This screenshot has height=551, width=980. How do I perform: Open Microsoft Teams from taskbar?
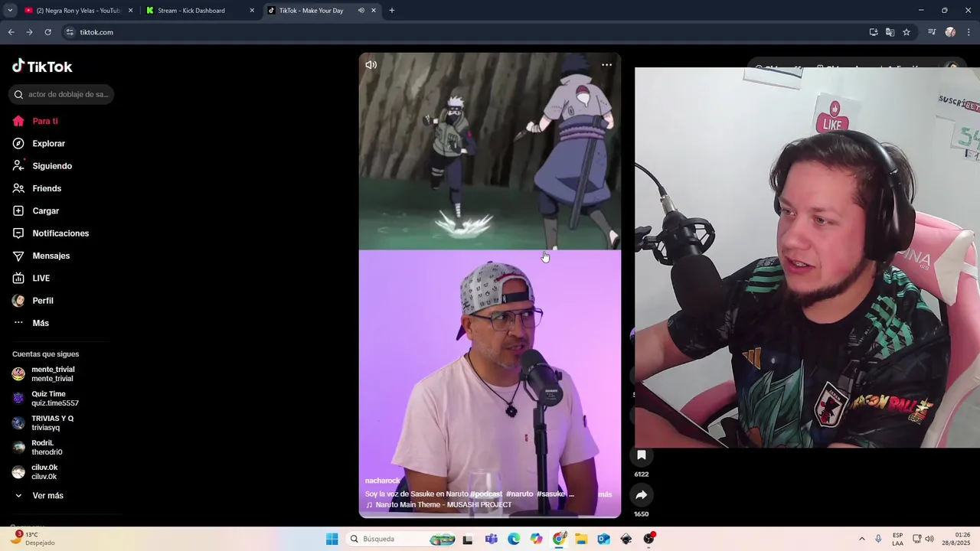click(491, 540)
